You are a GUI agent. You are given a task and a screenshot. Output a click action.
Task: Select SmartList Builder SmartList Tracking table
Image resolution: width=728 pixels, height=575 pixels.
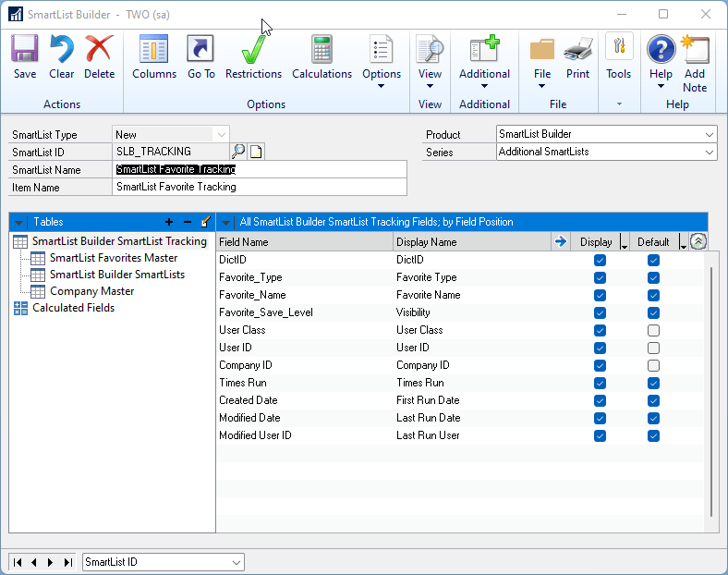(119, 241)
